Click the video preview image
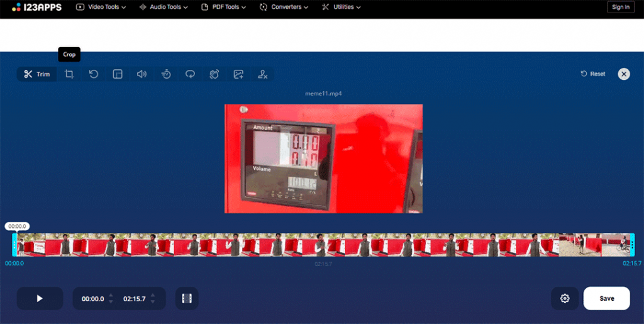644x324 pixels. point(324,159)
